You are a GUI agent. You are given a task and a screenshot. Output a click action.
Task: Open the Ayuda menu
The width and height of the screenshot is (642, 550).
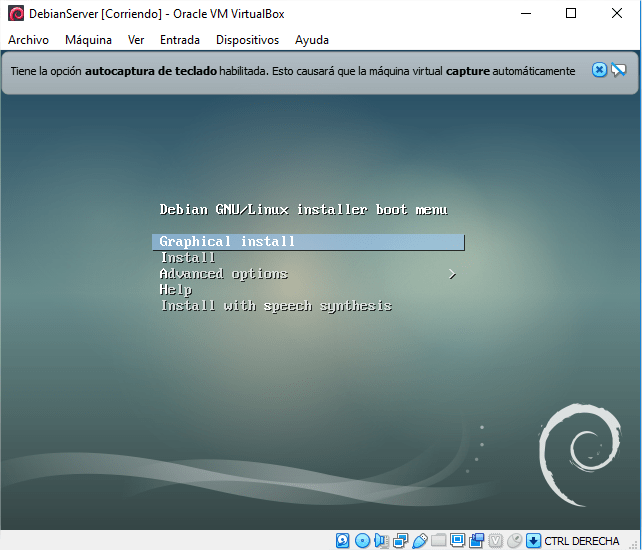[312, 40]
